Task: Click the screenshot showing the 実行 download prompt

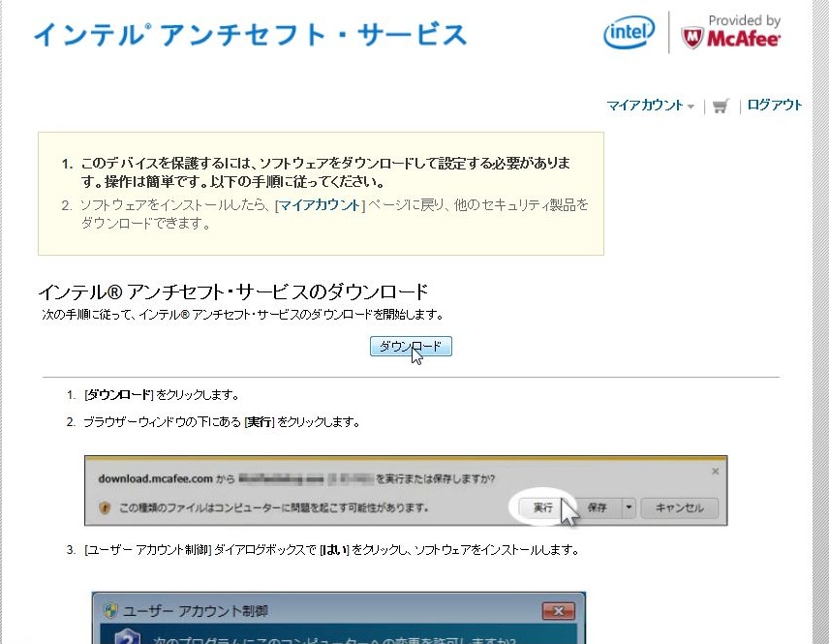Action: [406, 490]
